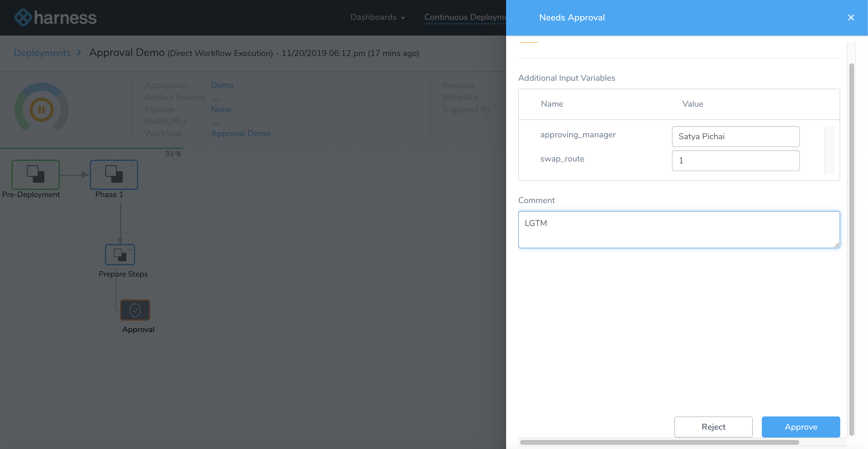868x449 pixels.
Task: Click the breadcrumb chevron after Deployments
Action: 79,52
